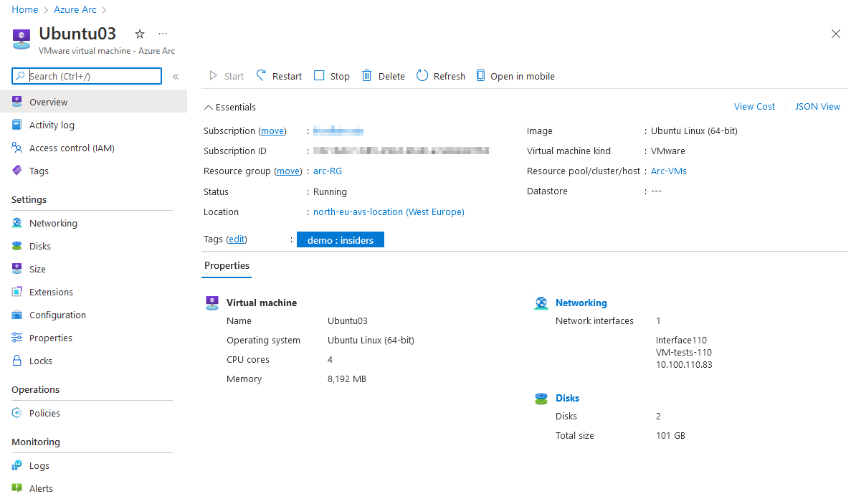Click the Virtual machine section icon

coord(211,303)
